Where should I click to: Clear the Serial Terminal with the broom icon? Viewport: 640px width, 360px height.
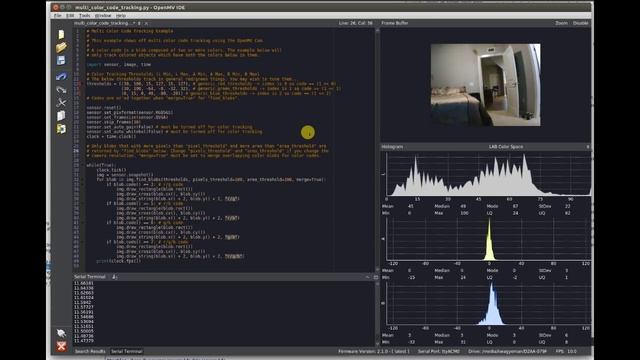coord(115,277)
